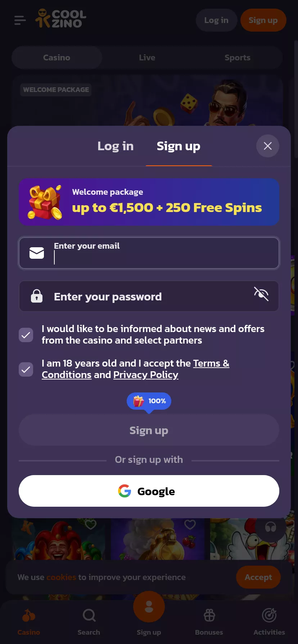
Task: Open the hamburger menu icon
Action: (20, 20)
